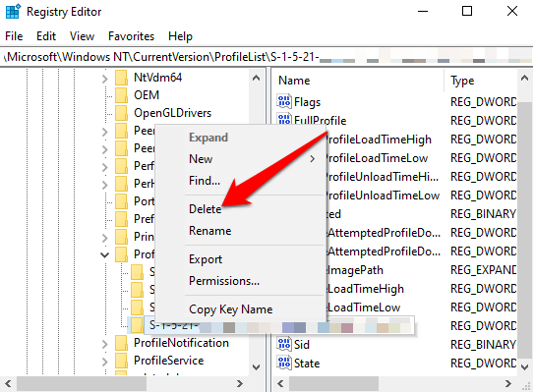Viewport: 534px width, 392px height.
Task: Click the Sid value icon
Action: click(284, 345)
